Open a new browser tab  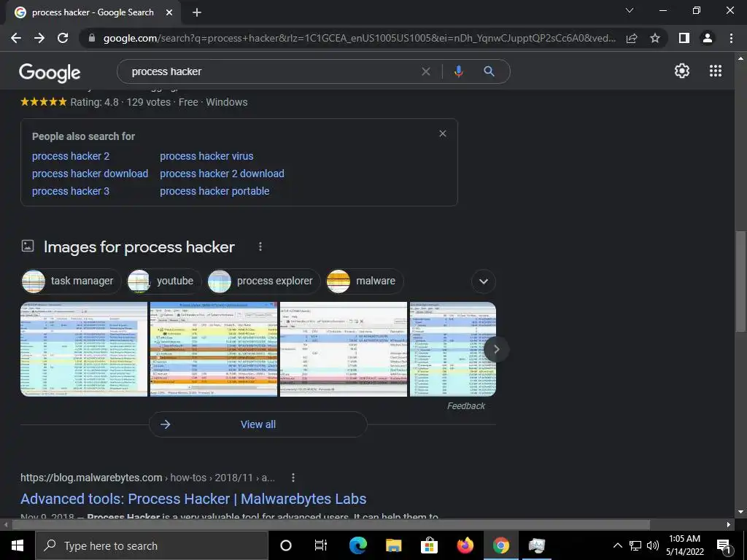[197, 12]
